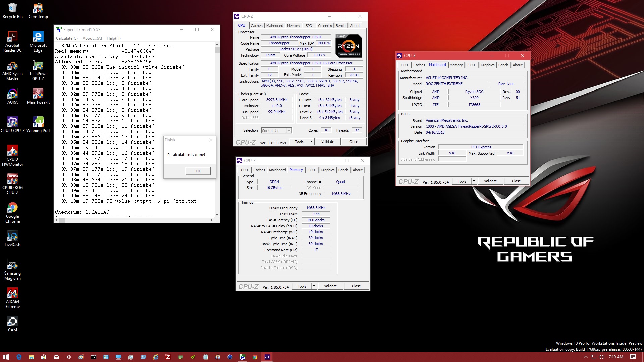Switch to Caches tab in top CPU-Z
Screen dimensions: 644x362
(256, 26)
